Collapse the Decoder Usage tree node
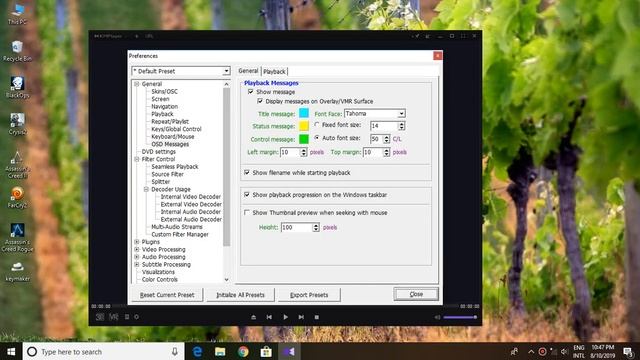The width and height of the screenshot is (640, 360). (146, 189)
